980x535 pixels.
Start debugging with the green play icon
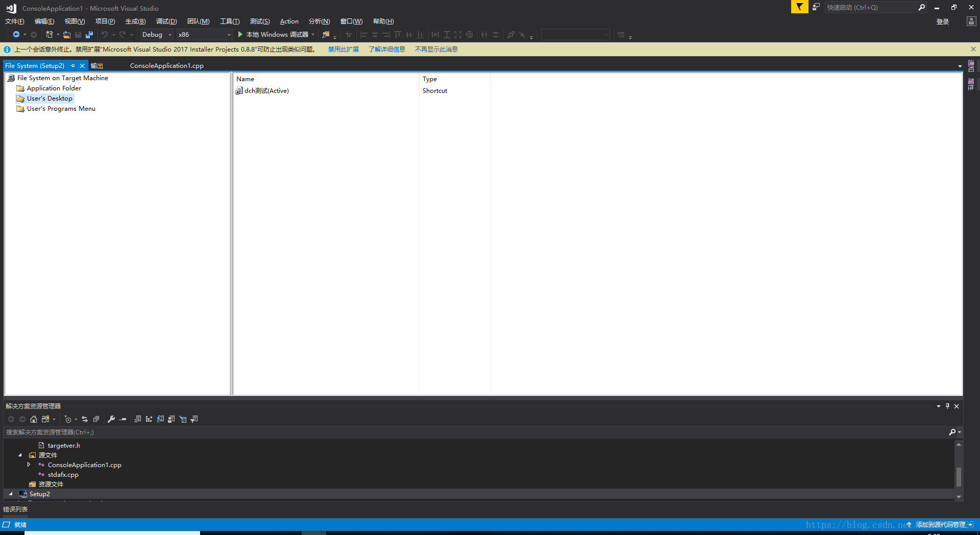click(240, 35)
